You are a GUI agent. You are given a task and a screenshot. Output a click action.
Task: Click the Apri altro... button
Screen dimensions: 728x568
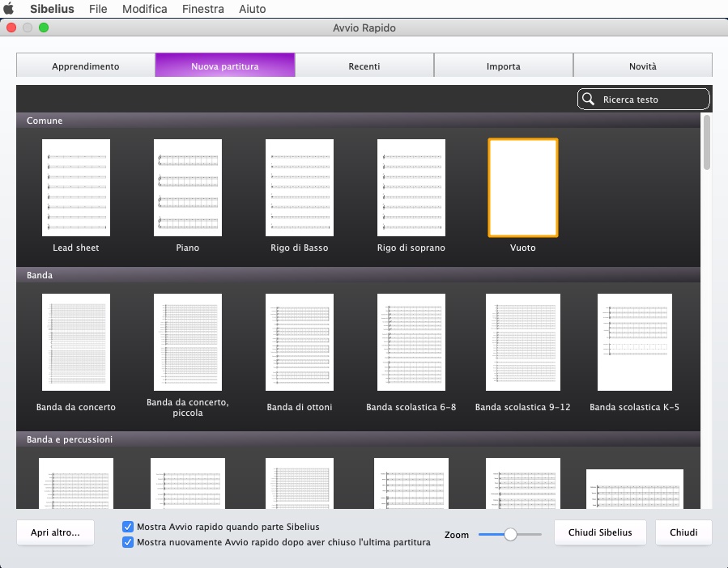point(55,532)
